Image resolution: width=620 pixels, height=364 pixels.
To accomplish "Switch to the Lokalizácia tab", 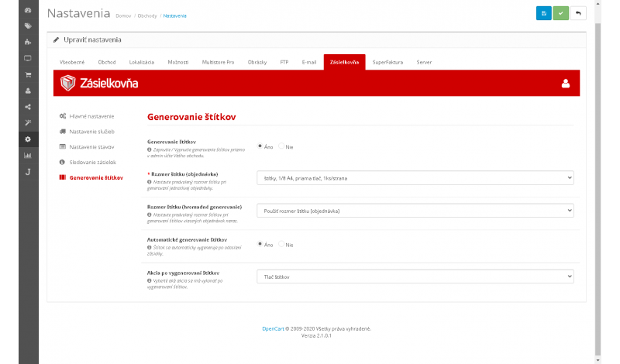I will point(142,62).
